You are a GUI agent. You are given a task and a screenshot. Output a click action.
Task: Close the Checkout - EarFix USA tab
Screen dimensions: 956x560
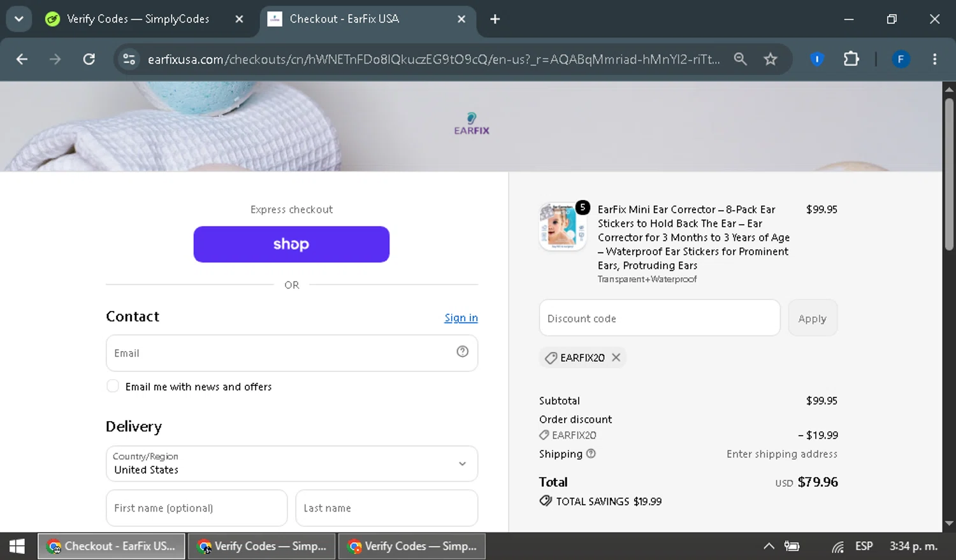pyautogui.click(x=461, y=19)
